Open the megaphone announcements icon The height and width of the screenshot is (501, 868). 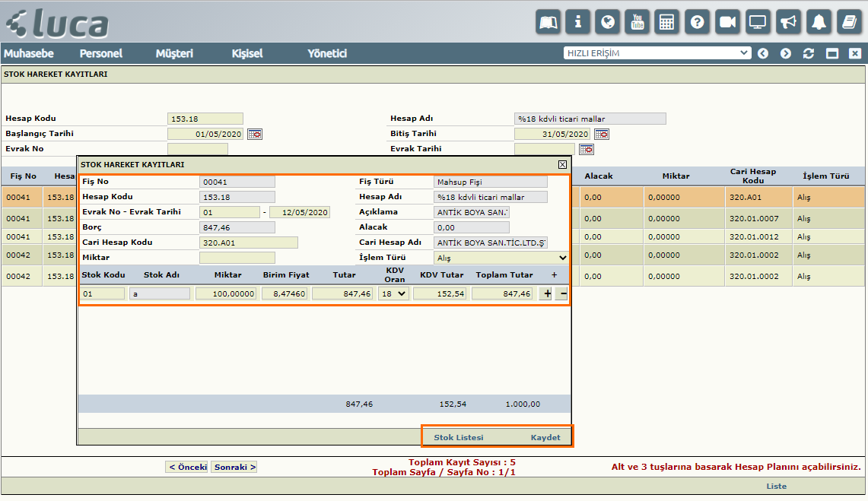(x=787, y=22)
